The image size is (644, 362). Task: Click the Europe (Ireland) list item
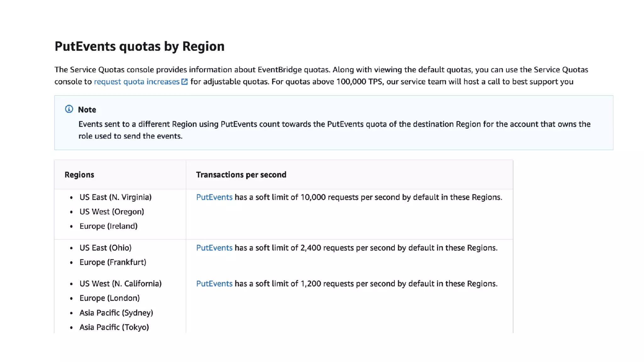(108, 226)
